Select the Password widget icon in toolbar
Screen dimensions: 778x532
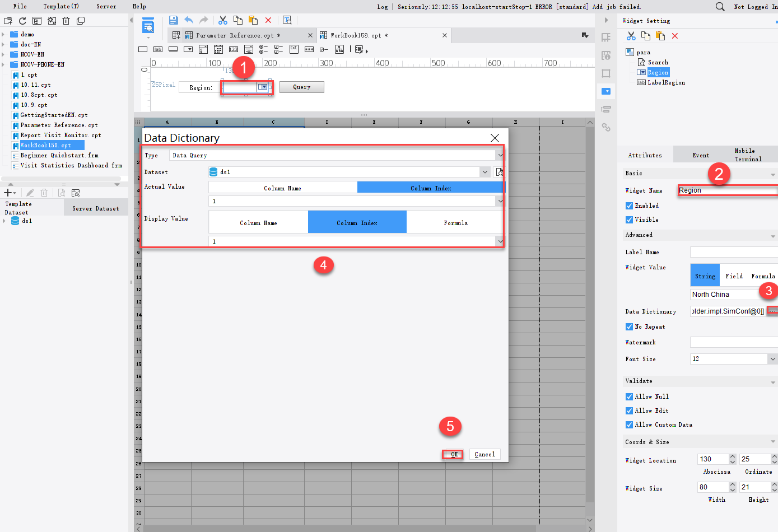tap(309, 49)
